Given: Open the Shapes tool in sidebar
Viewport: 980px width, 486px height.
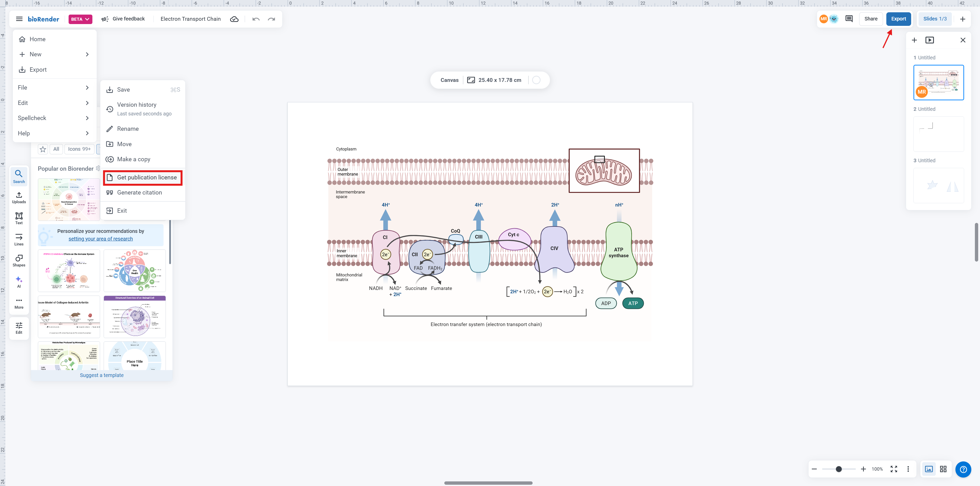Looking at the screenshot, I should tap(19, 261).
